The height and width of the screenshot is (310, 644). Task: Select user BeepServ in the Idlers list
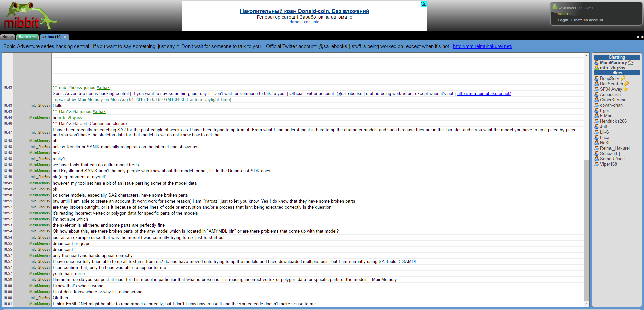609,79
